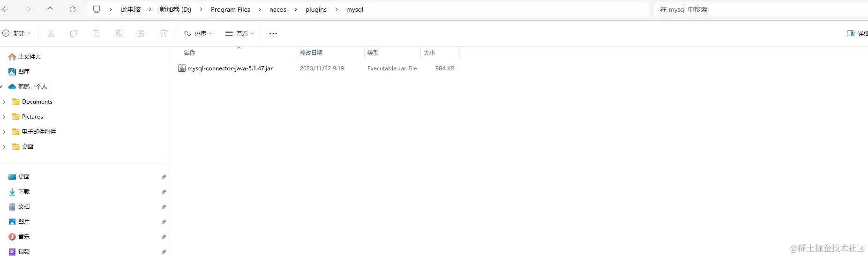Click pin icon next to 文档
This screenshot has height=256, width=868.
coord(164,207)
